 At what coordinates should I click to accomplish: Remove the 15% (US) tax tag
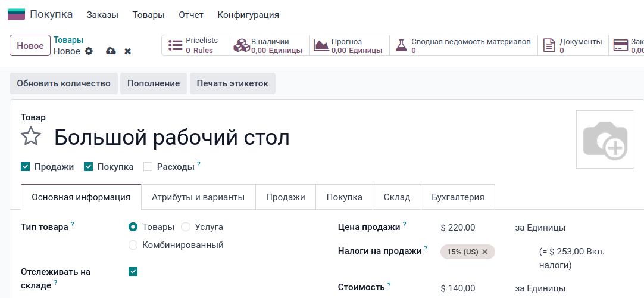pyautogui.click(x=485, y=252)
